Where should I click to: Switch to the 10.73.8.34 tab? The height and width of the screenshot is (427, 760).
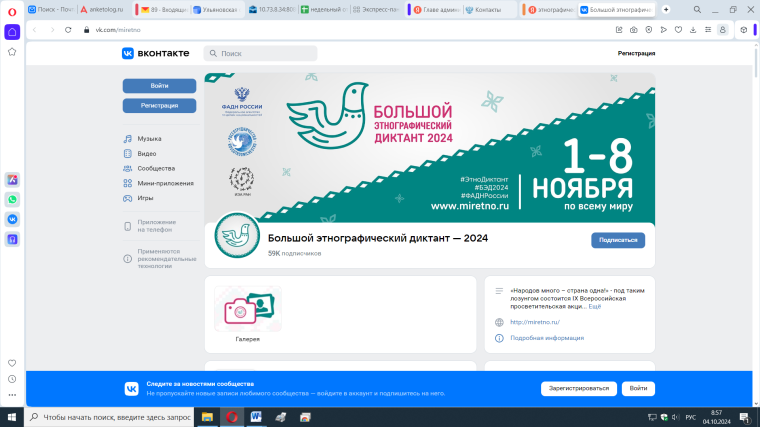coord(272,10)
